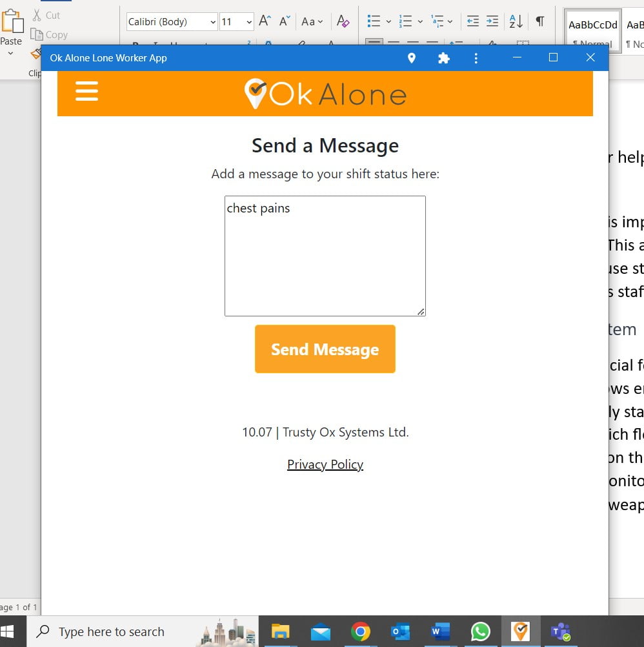Open Google Chrome from taskbar
The width and height of the screenshot is (644, 647).
tap(360, 632)
